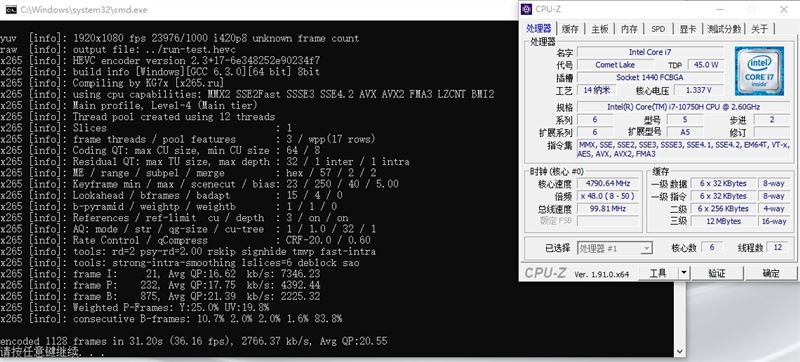Click the L3 16-way associativity value
Screen dimensions: 800x362
773,221
